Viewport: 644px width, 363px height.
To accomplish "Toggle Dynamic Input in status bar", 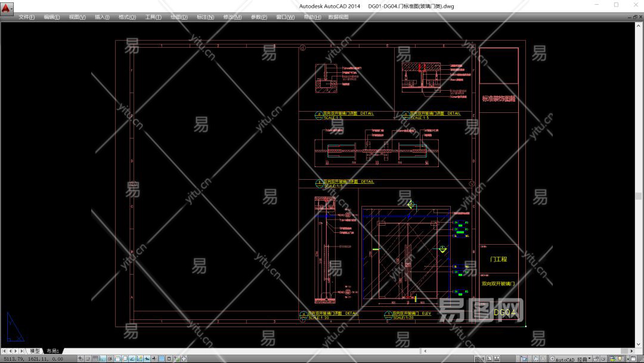I will (x=147, y=359).
